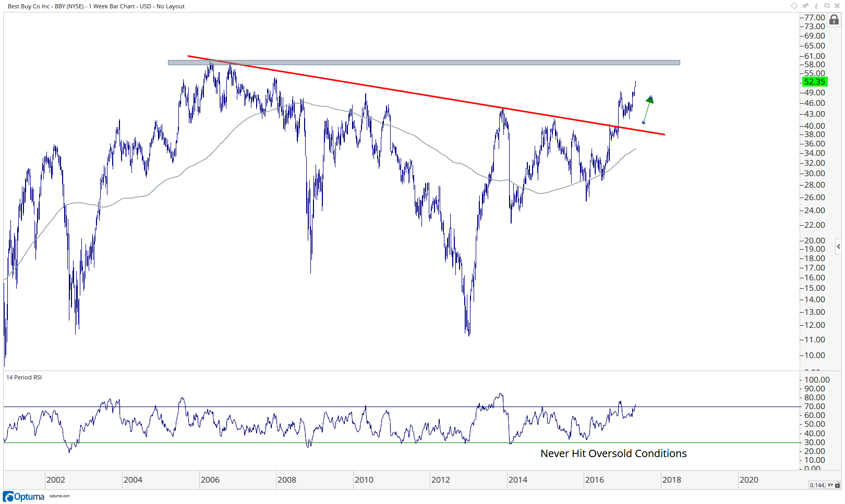This screenshot has width=845, height=504.
Task: Click the 30.00 RSI scale value
Action: pyautogui.click(x=815, y=442)
